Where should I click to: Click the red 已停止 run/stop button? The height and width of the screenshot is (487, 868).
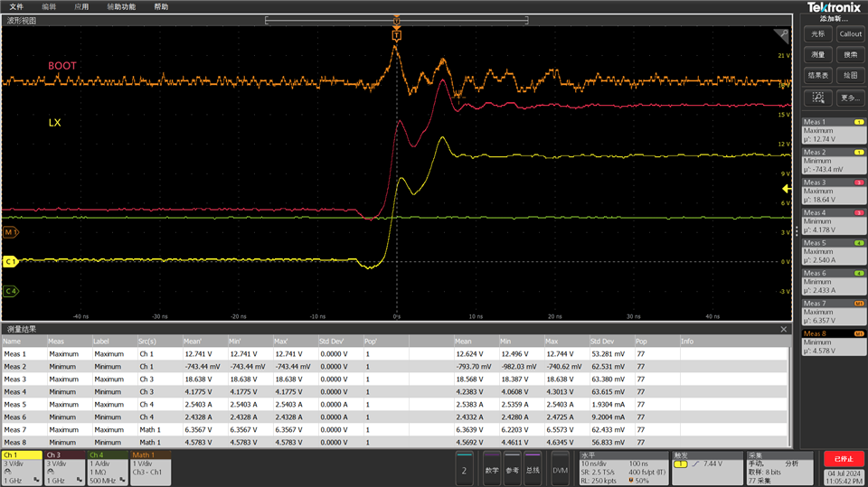[844, 459]
